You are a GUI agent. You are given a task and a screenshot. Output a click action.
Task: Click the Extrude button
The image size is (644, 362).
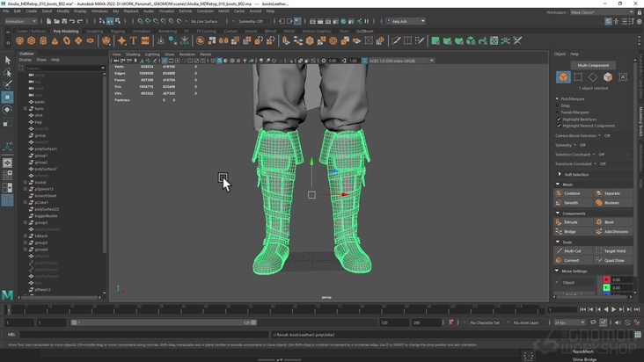coord(573,222)
